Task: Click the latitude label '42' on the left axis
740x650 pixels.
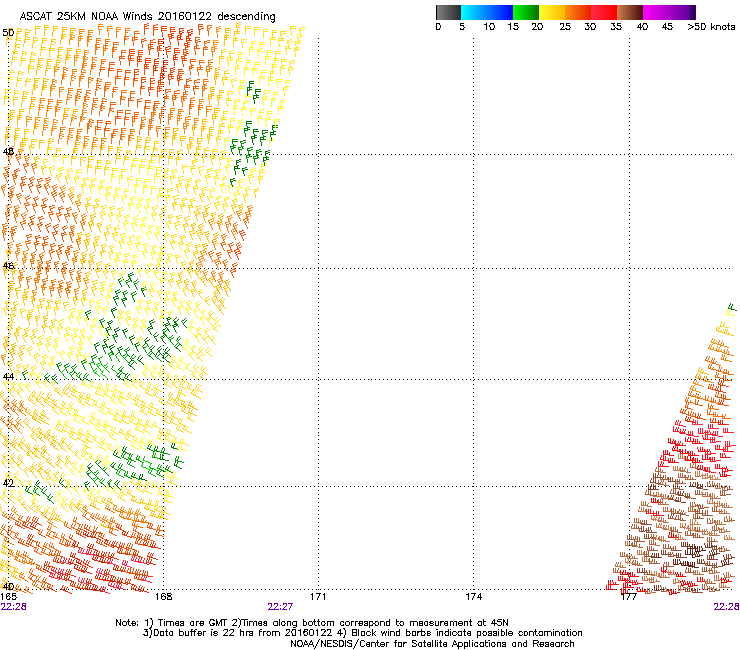Action: click(x=8, y=483)
